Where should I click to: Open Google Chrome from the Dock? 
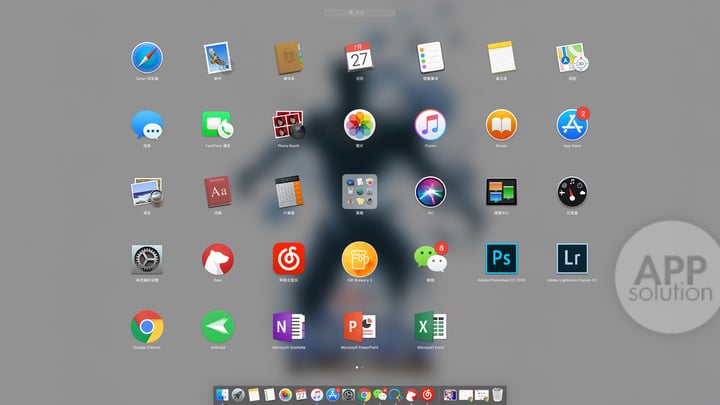click(x=364, y=394)
